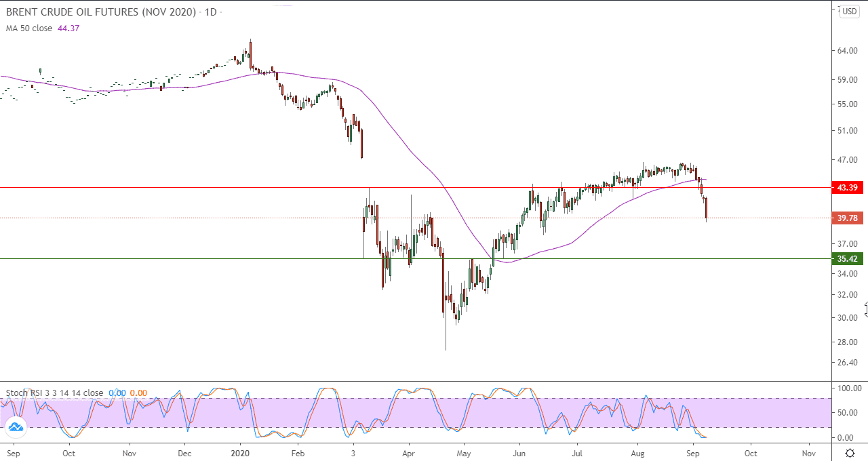868x461 pixels.
Task: Click 100.00 on the Stoch RSI scale
Action: tap(849, 388)
